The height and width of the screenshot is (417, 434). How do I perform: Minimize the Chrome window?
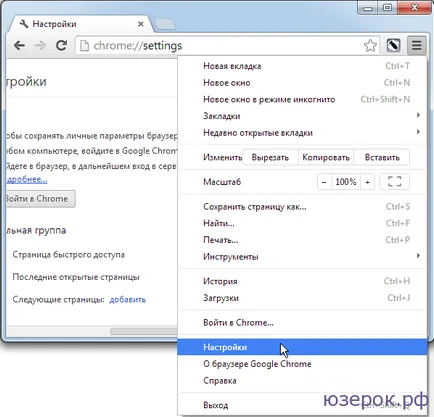368,8
